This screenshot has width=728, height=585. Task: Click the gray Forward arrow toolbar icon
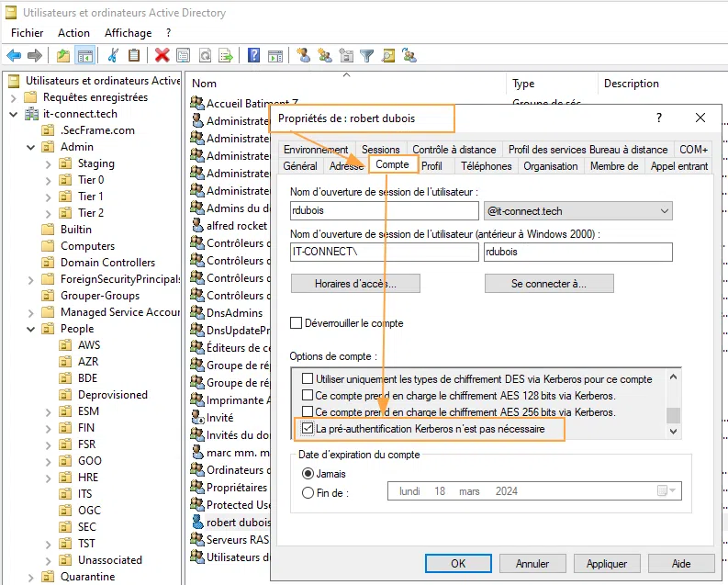point(35,56)
